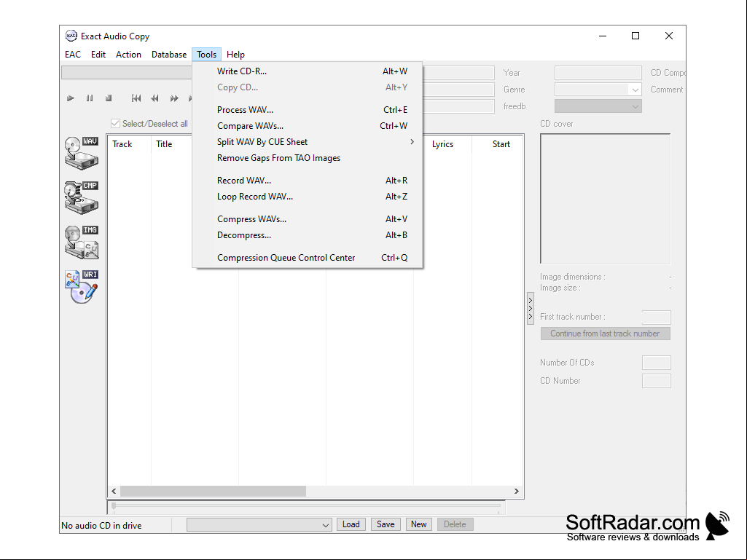Click the Play playback button
Viewport: 747px width, 560px height.
pyautogui.click(x=71, y=98)
